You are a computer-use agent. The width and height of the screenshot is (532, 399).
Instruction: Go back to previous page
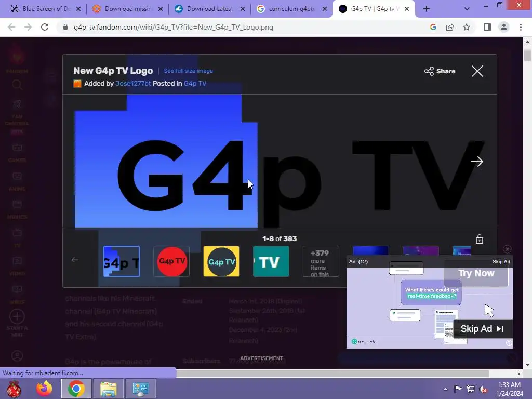point(11,27)
